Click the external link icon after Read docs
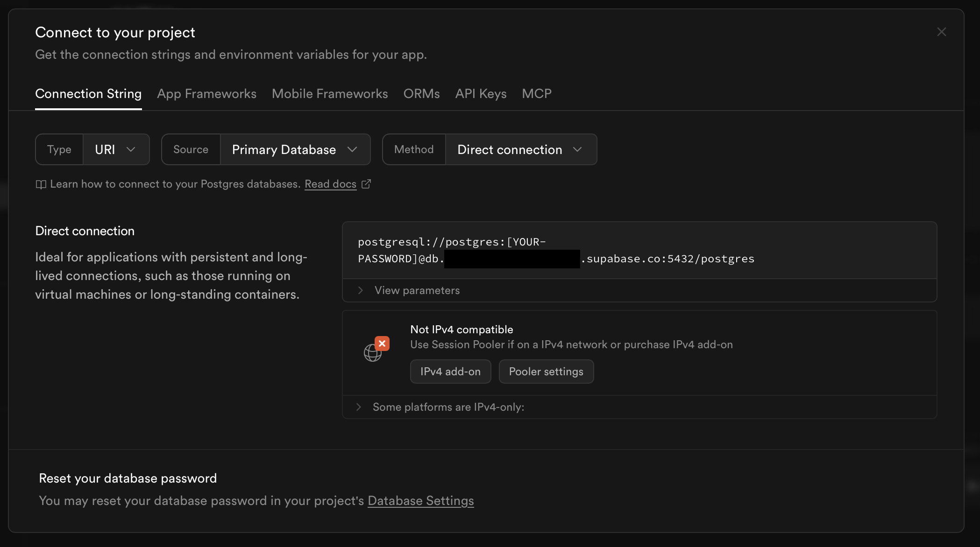 pyautogui.click(x=366, y=184)
